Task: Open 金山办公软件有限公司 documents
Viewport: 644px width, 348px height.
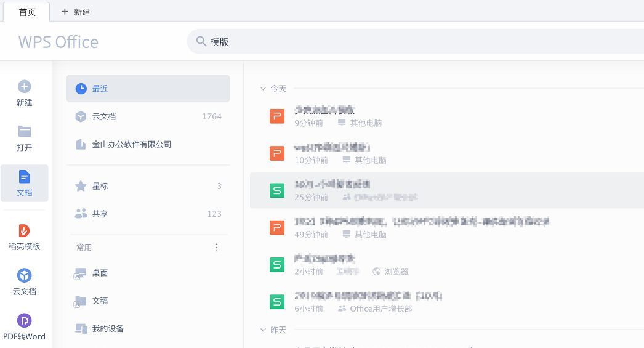Action: (x=148, y=144)
